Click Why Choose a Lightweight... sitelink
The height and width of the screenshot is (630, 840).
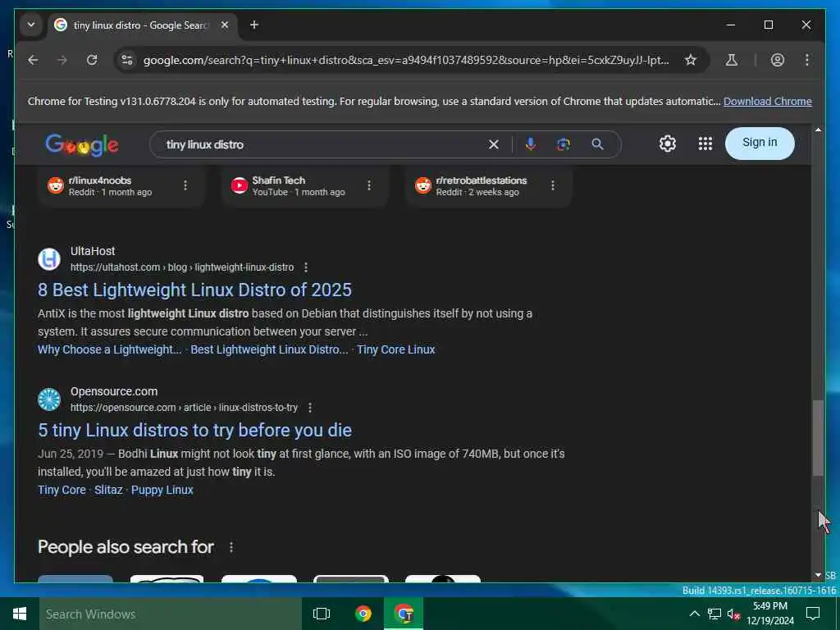coord(109,349)
